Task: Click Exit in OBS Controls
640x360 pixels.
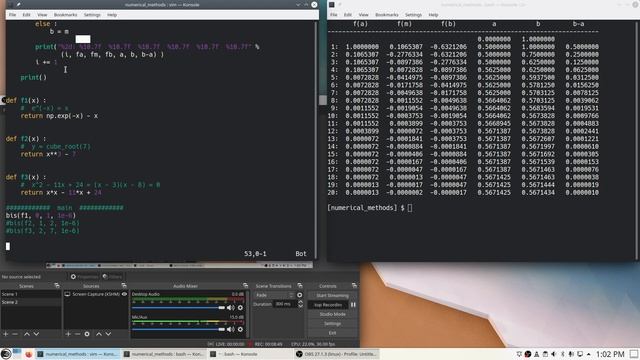Action: (332, 333)
